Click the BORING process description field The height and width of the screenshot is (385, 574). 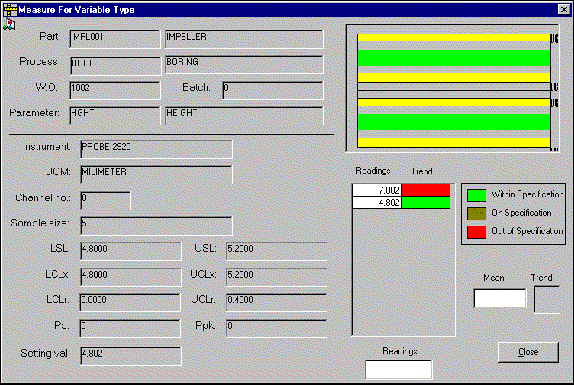click(244, 65)
